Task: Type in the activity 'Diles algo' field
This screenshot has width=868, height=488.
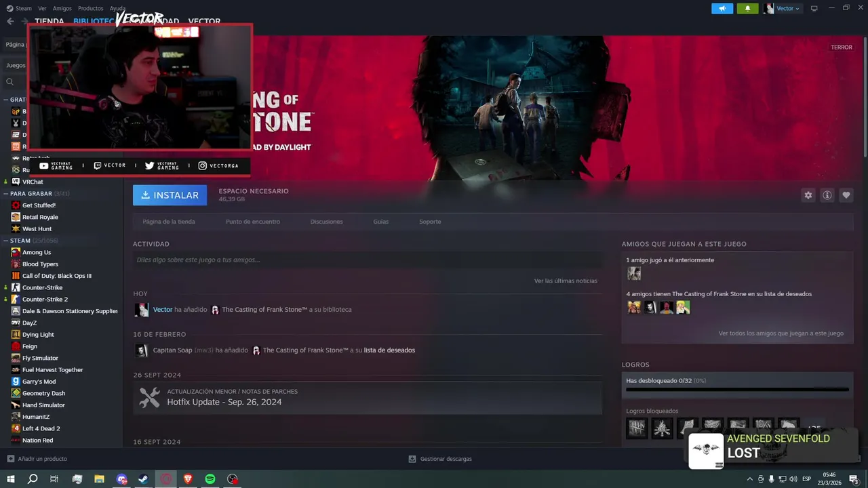Action: coord(368,260)
